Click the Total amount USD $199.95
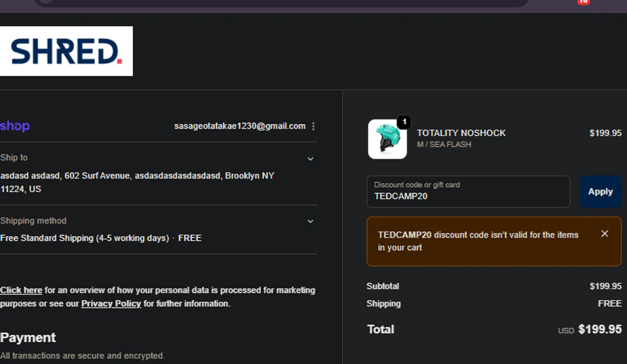 [590, 329]
